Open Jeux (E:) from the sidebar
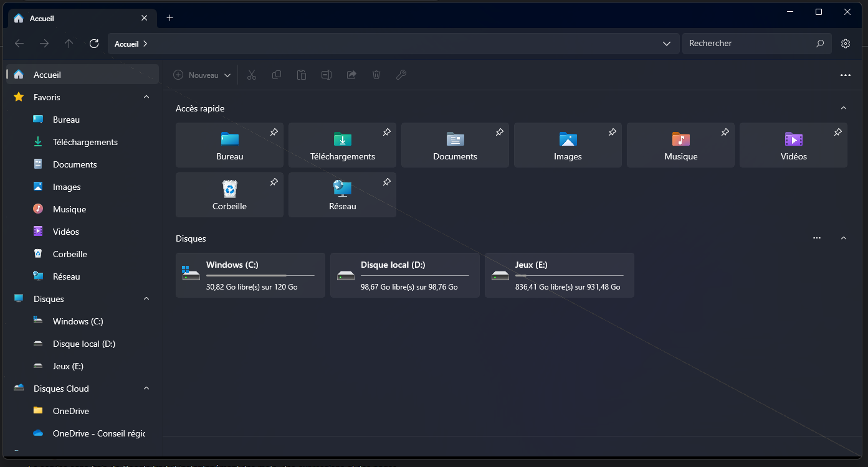The height and width of the screenshot is (467, 868). (69, 366)
